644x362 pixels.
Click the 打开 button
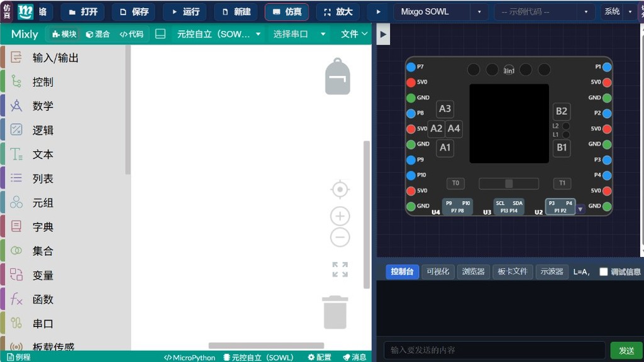click(x=82, y=12)
